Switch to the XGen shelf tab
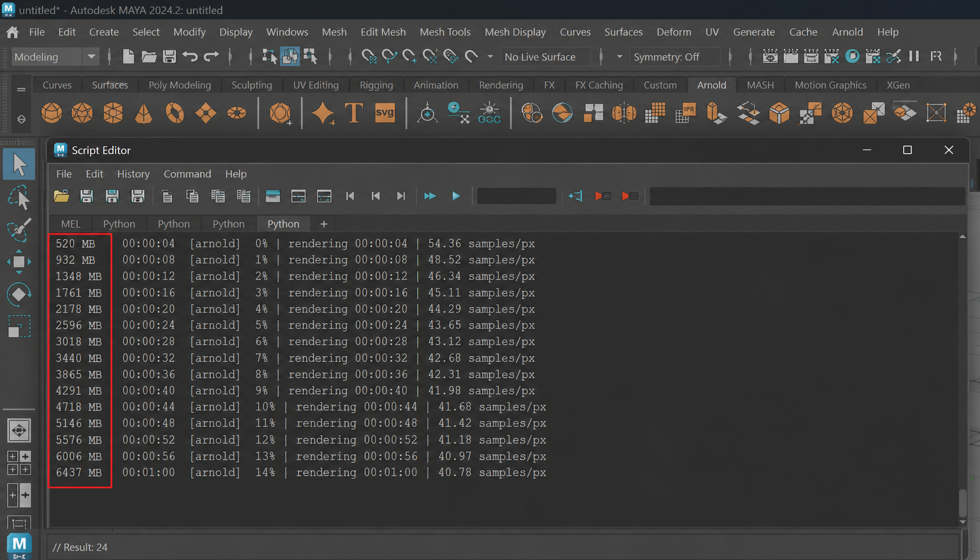 (898, 85)
